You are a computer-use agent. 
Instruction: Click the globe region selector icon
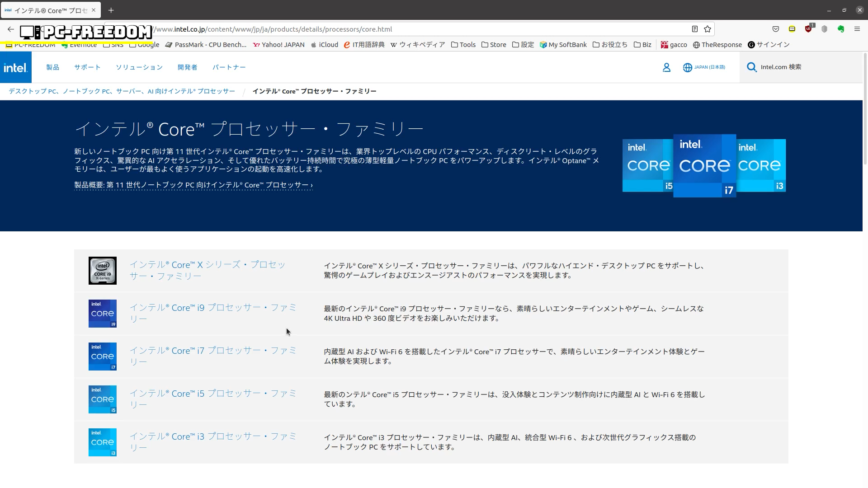(687, 67)
